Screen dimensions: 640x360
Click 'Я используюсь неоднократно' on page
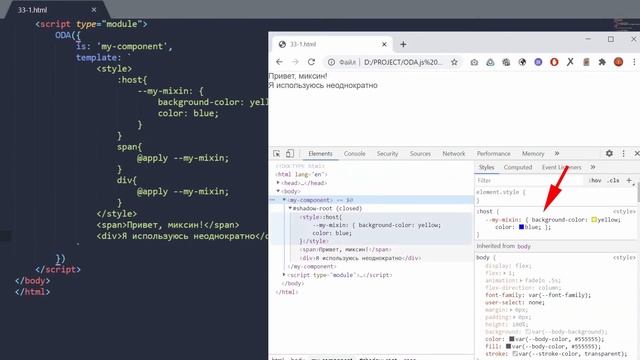pyautogui.click(x=323, y=85)
